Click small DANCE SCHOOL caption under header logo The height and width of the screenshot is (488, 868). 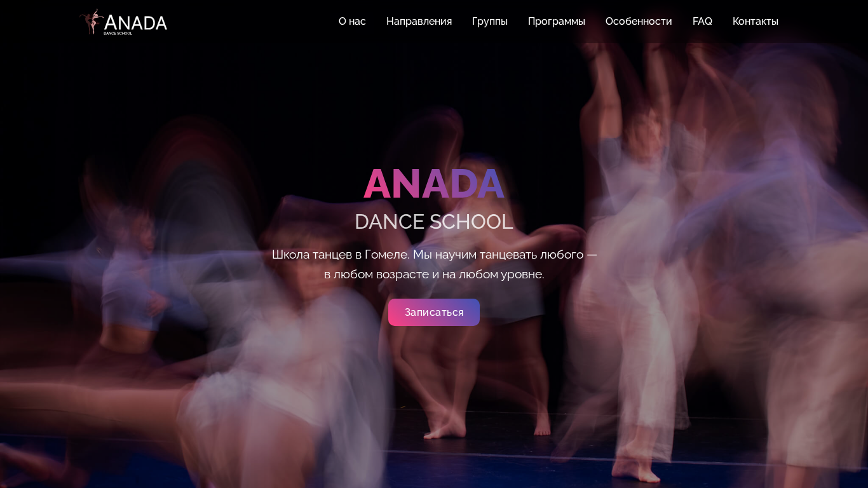[118, 33]
